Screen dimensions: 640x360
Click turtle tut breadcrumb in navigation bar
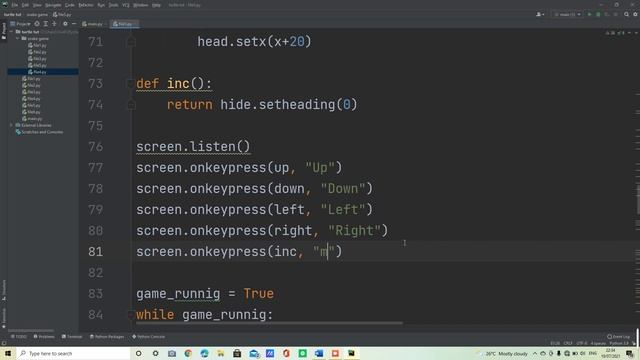[x=13, y=14]
